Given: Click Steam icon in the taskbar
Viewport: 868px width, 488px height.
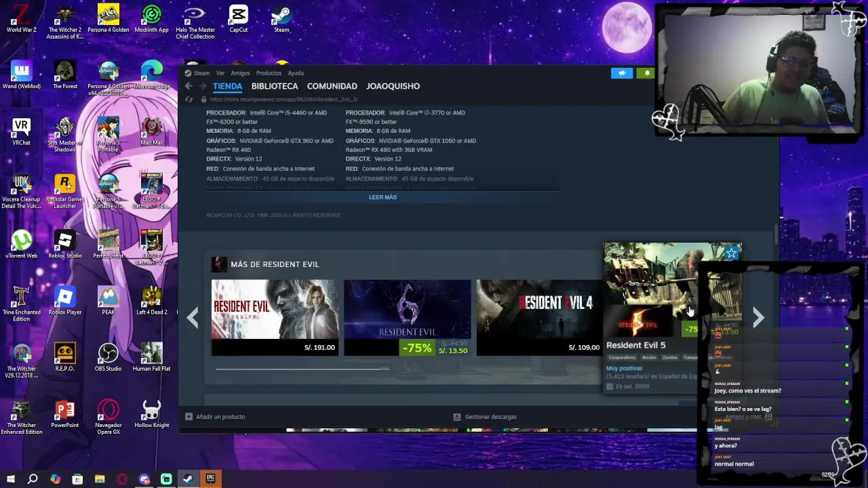Looking at the screenshot, I should pyautogui.click(x=189, y=479).
